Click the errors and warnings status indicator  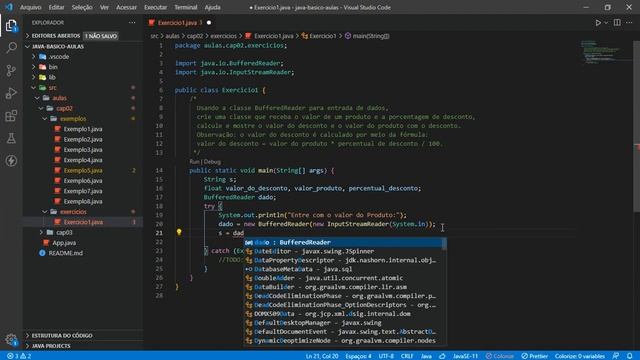coord(19,356)
